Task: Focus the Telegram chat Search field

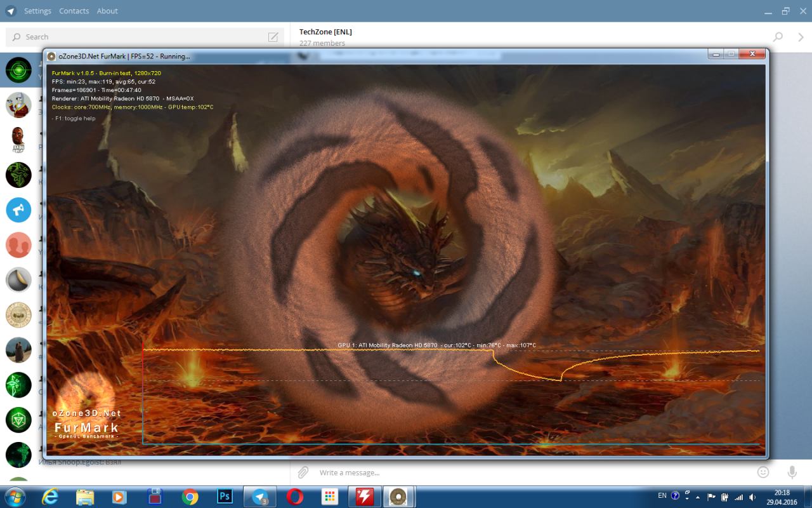Action: pos(145,37)
